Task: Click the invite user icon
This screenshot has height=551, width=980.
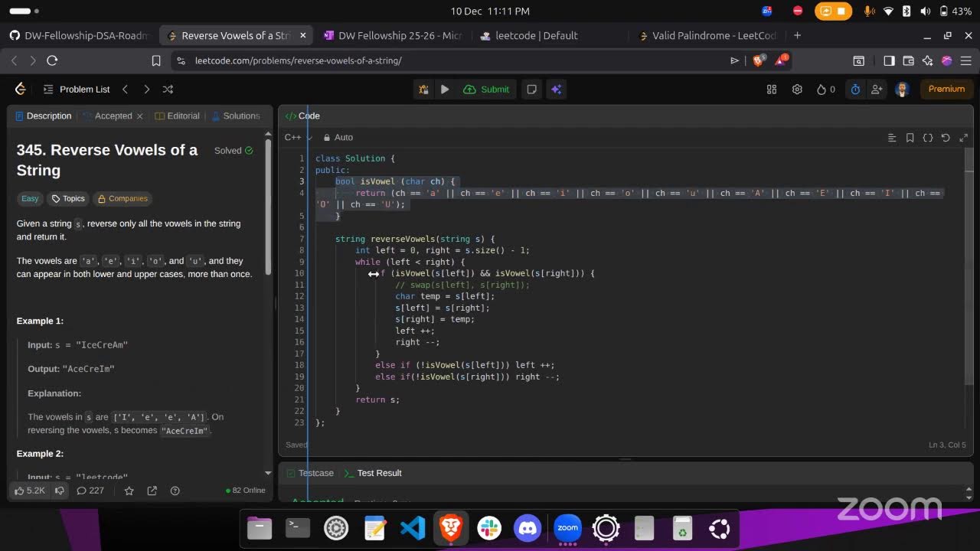Action: [x=877, y=90]
